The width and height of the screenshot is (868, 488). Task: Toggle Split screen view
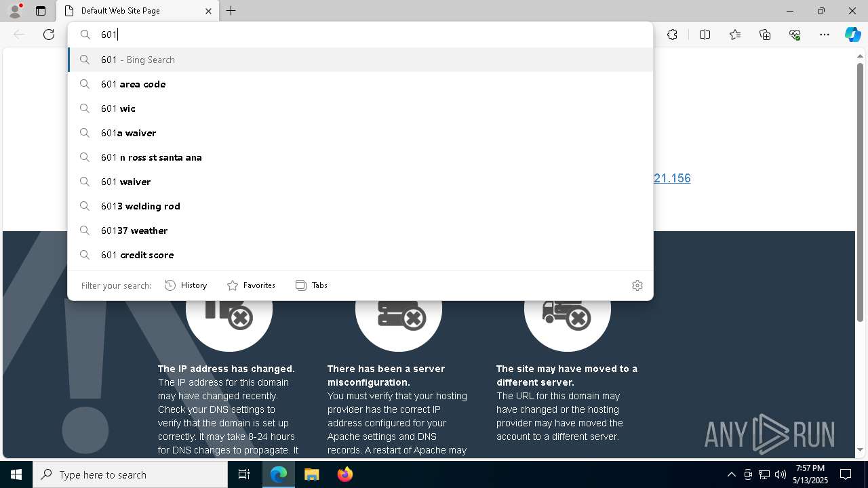705,35
